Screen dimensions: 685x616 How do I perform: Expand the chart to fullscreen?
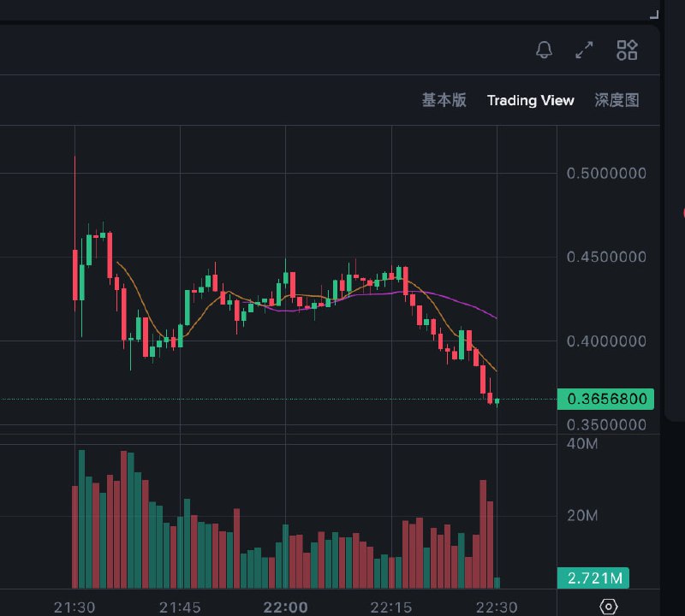tap(584, 50)
